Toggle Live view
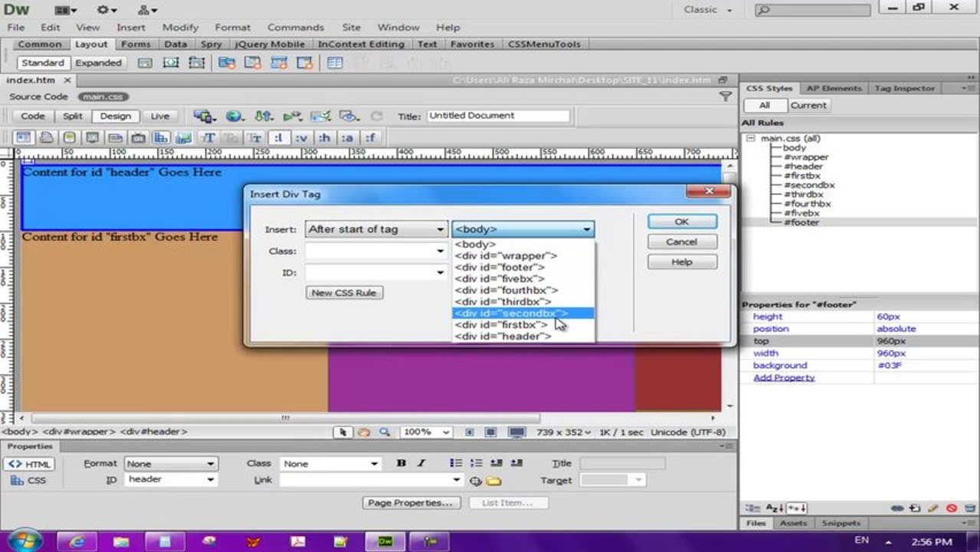This screenshot has width=980, height=552. [x=160, y=117]
